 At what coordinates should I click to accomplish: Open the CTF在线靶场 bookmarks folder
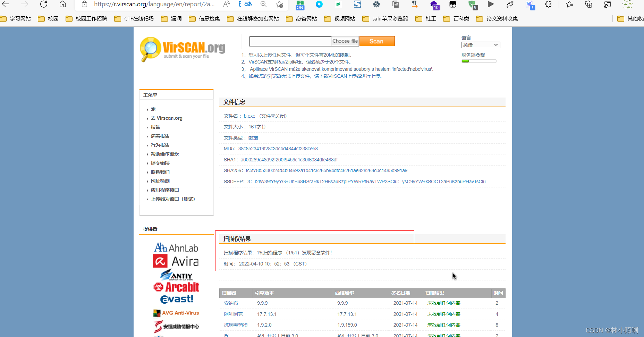click(x=134, y=19)
